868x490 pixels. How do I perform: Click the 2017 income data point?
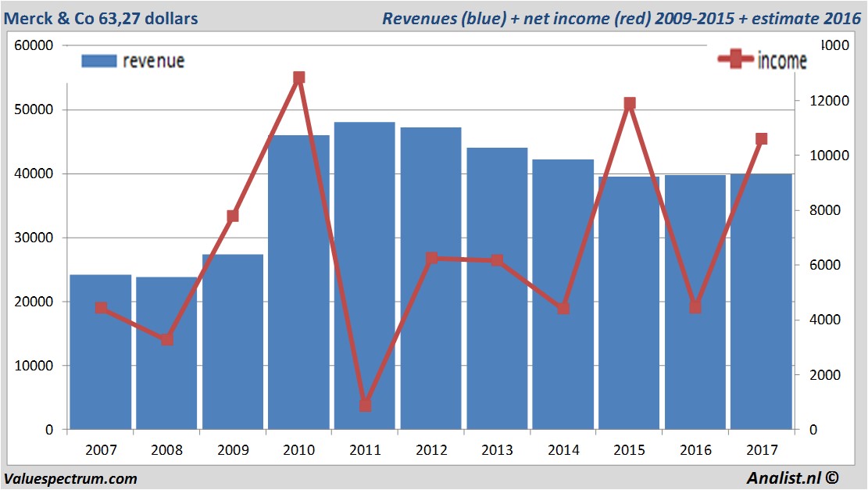click(x=762, y=139)
